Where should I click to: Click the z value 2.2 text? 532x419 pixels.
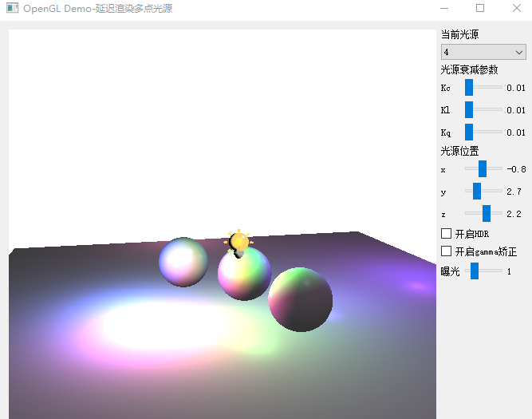coord(514,214)
